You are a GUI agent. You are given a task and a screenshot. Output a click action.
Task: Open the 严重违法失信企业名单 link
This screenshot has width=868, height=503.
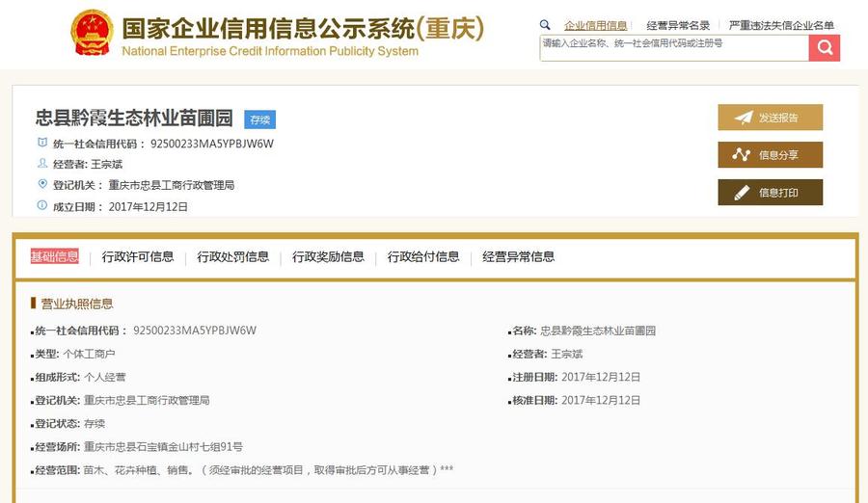coord(781,25)
